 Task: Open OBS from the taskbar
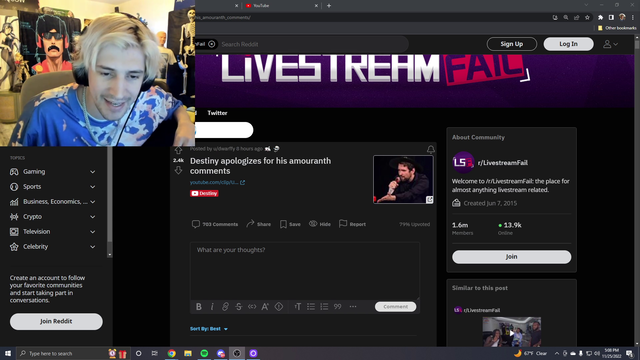tap(237, 353)
